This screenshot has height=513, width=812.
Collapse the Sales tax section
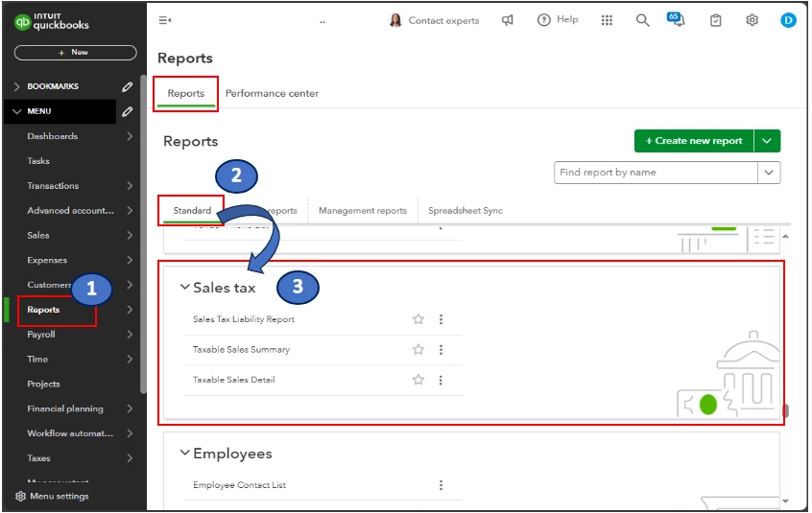click(x=184, y=287)
